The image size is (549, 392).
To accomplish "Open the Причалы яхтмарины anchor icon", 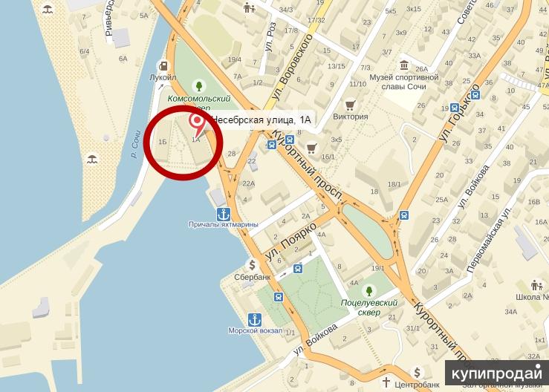I will point(224,215).
